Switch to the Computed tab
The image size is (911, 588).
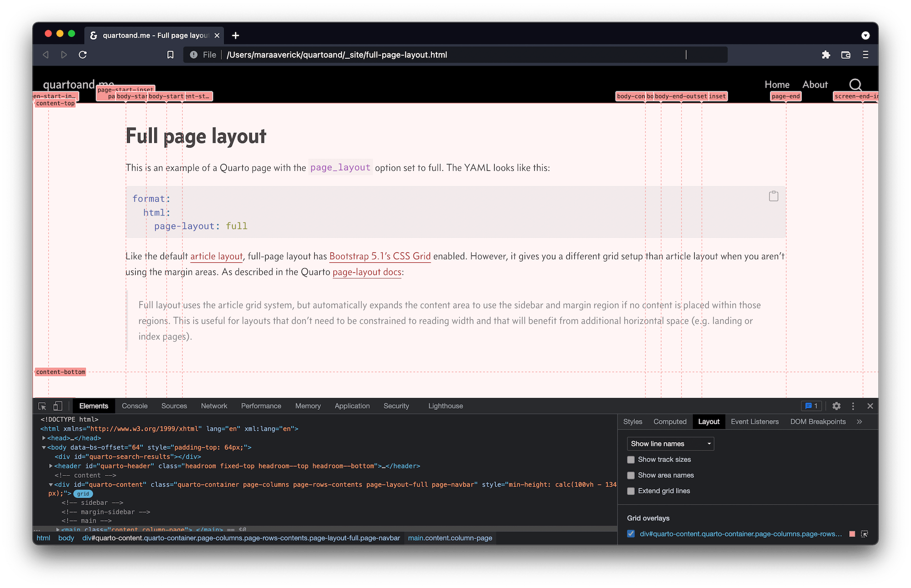coord(670,421)
